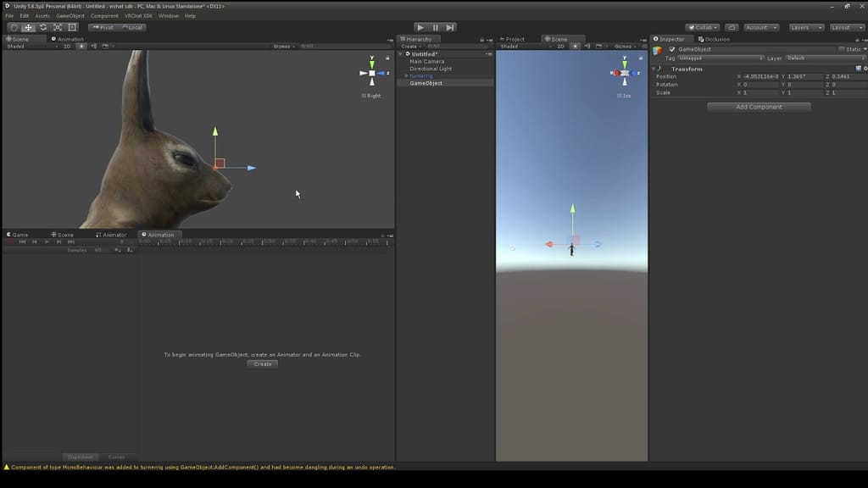The image size is (868, 488).
Task: Toggle audio in the Scene view toolbar
Action: [94, 46]
